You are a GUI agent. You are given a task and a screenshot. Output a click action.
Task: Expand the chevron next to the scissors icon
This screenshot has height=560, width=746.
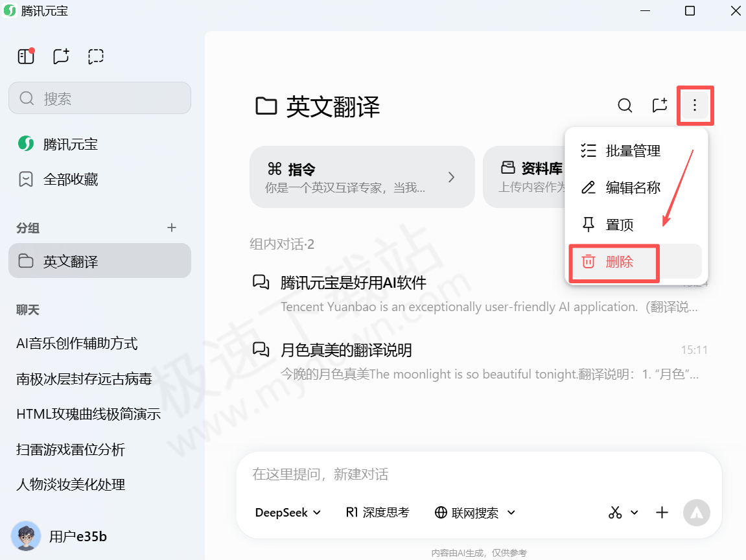coord(635,513)
